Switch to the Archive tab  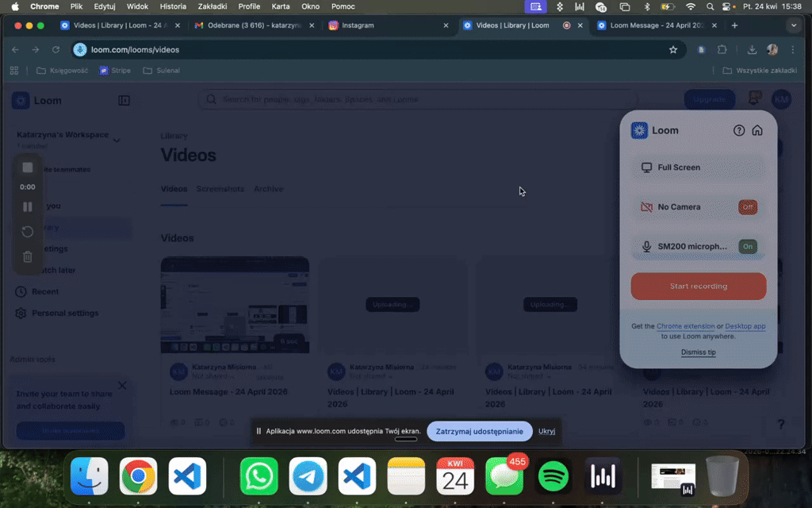tap(268, 189)
